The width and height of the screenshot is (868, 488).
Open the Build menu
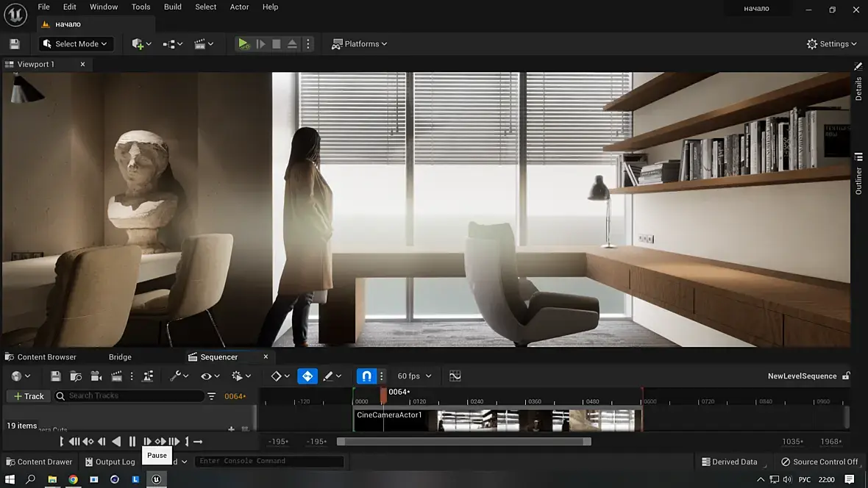(173, 7)
